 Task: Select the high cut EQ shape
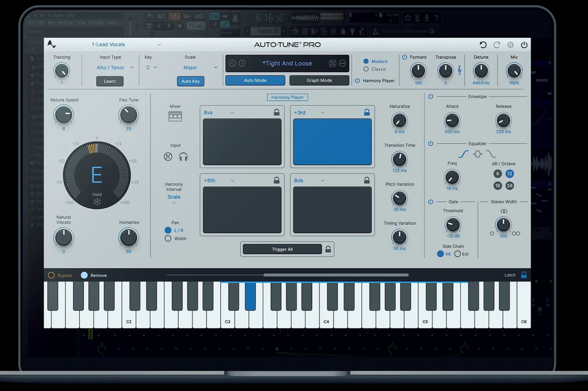(x=491, y=154)
